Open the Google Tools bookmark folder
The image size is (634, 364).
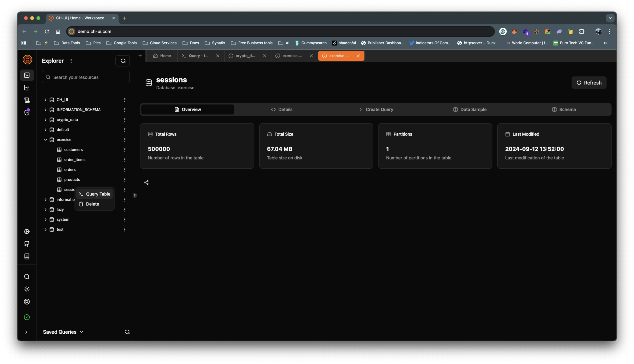point(122,43)
